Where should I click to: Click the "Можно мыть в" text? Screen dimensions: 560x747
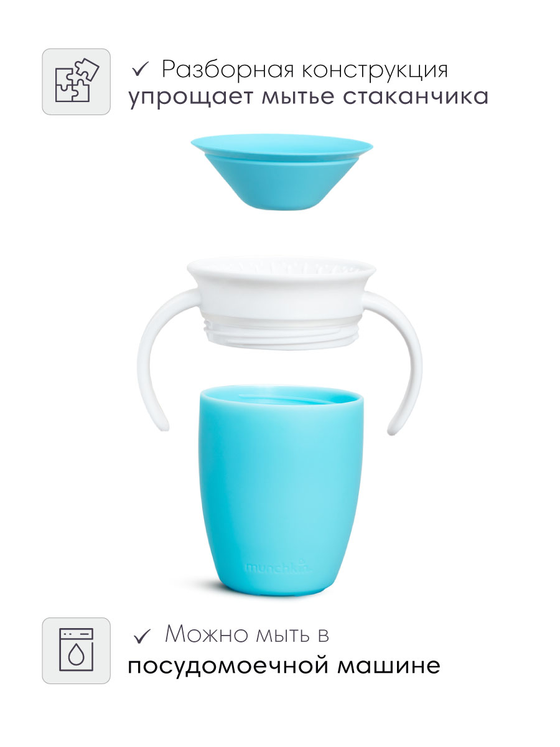(247, 636)
